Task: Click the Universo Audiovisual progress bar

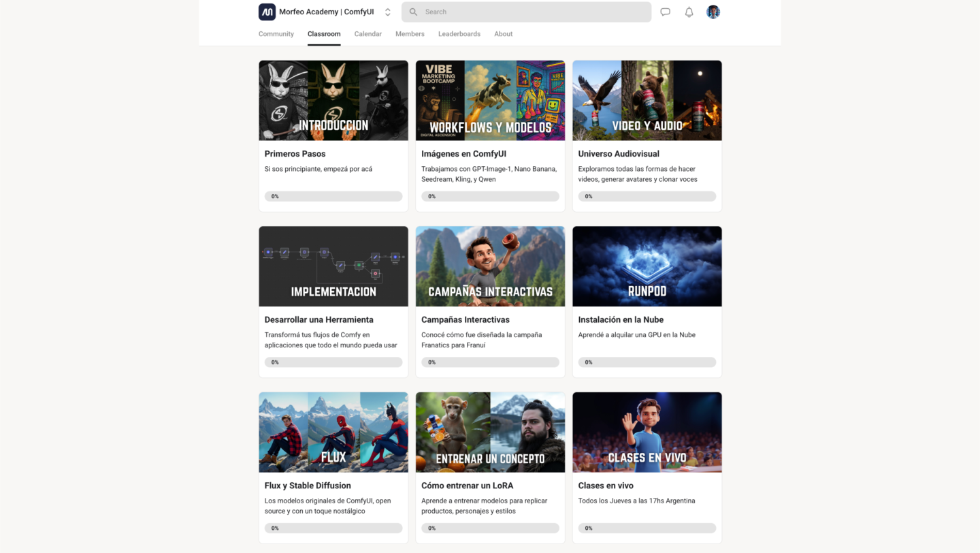Action: pos(647,196)
